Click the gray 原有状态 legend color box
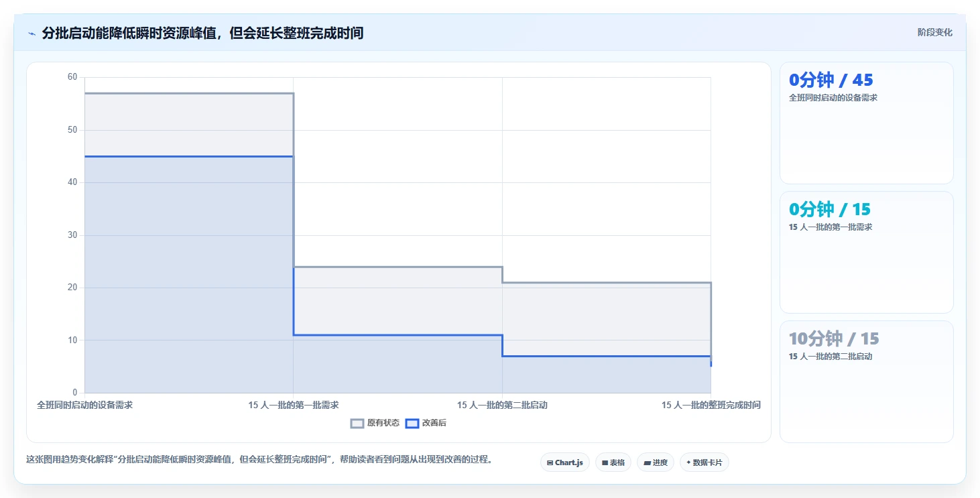The image size is (980, 498). click(357, 423)
